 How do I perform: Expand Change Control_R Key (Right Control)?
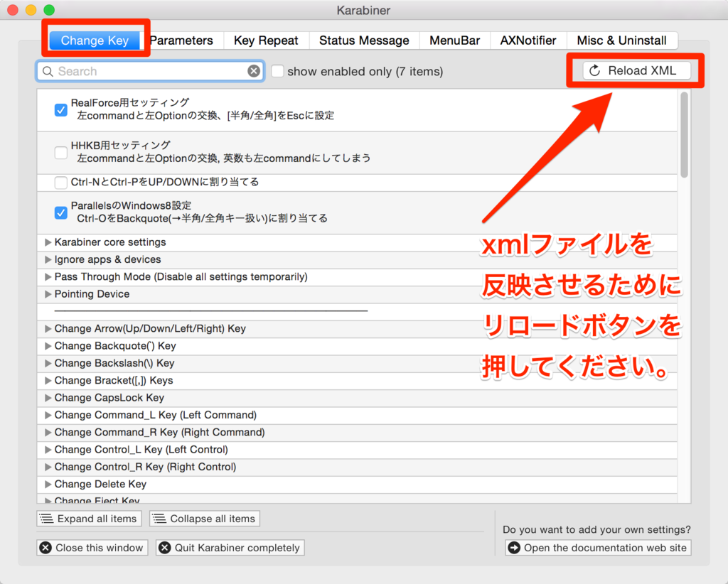pyautogui.click(x=48, y=467)
